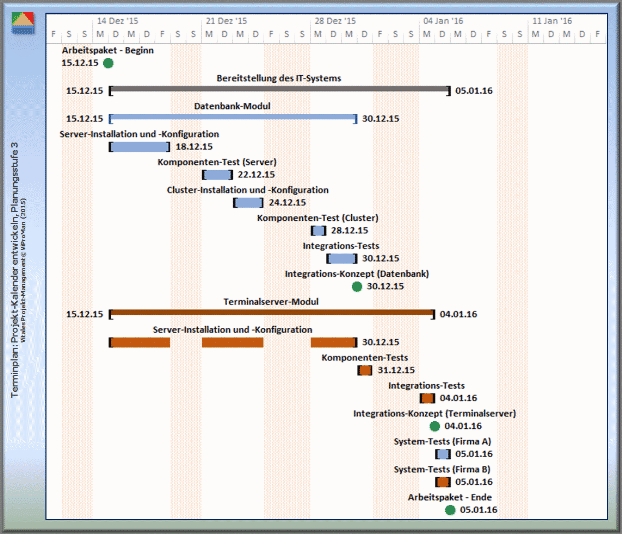Viewport: 622px width, 534px height.
Task: Select the System-Tests (Firma A) bar
Action: [x=443, y=454]
